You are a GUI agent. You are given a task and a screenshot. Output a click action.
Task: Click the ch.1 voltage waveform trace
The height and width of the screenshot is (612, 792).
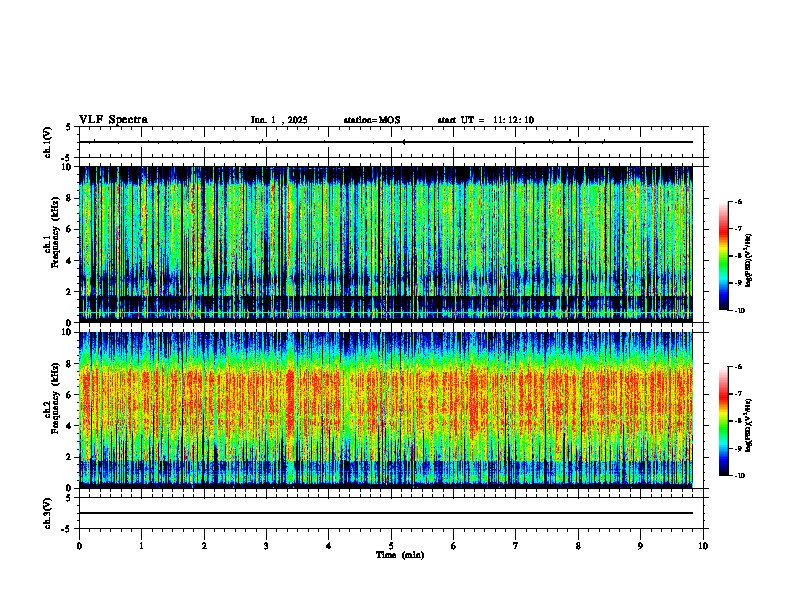click(x=386, y=142)
